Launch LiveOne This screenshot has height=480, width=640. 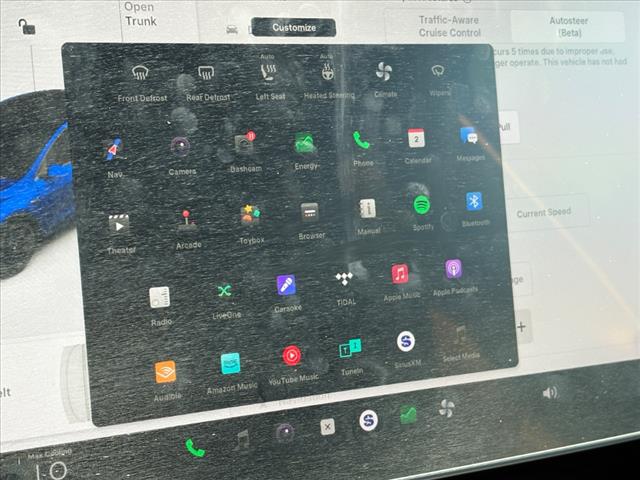point(226,300)
